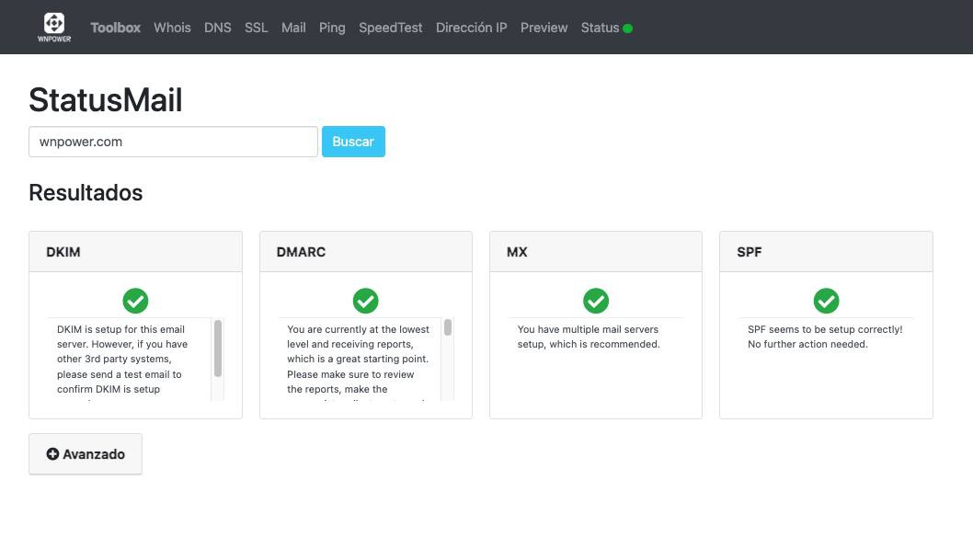
Task: Open the Preview tool link
Action: (x=544, y=28)
